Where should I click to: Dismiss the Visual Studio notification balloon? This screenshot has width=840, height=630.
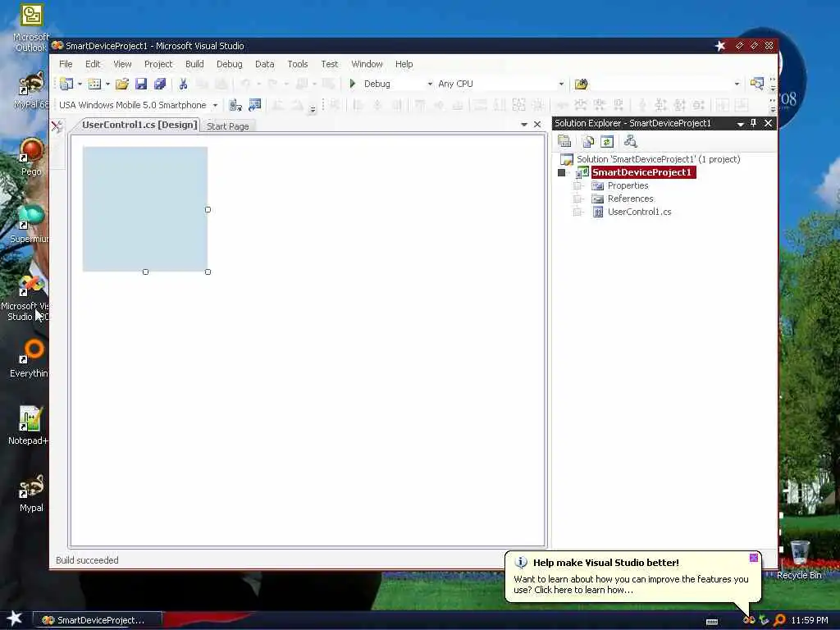[x=754, y=558]
